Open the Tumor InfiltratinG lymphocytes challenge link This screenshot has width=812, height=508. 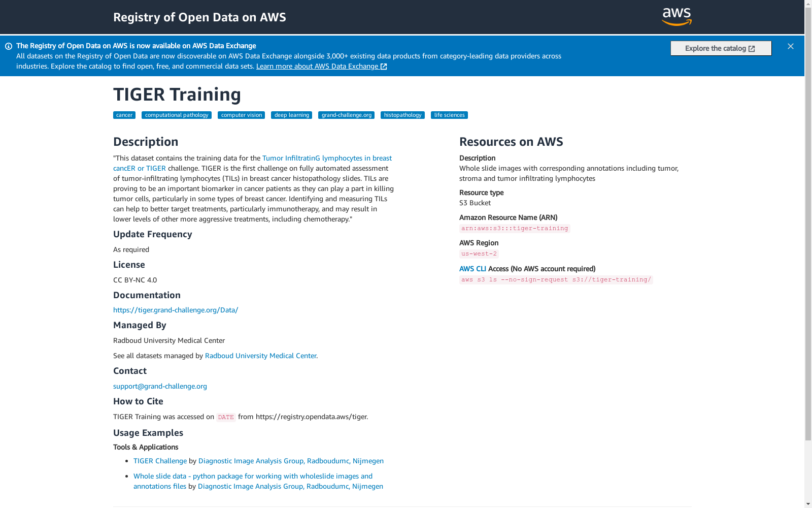[327, 158]
